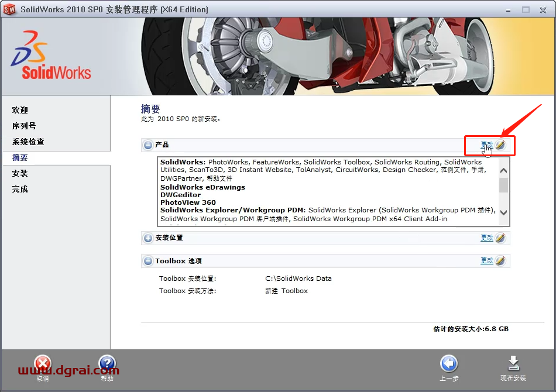This screenshot has height=392, width=556.
Task: Select 安装 step in sidebar
Action: (20, 173)
